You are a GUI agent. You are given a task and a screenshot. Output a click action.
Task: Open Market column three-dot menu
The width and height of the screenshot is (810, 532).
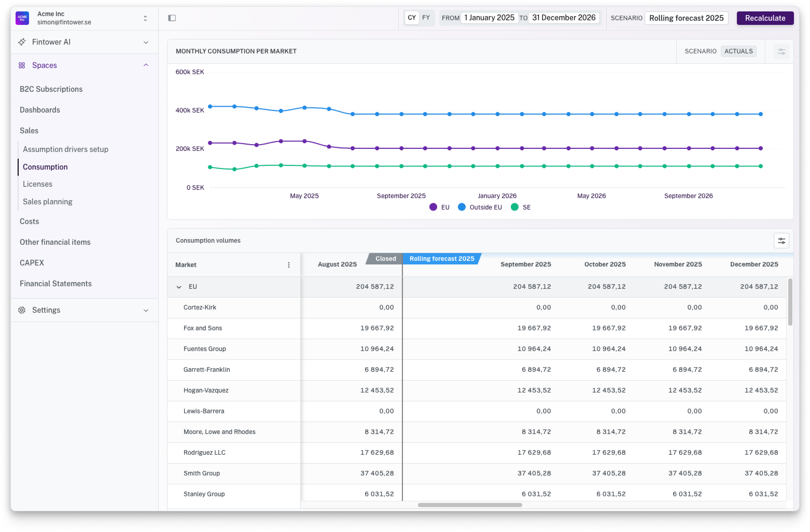(x=289, y=265)
